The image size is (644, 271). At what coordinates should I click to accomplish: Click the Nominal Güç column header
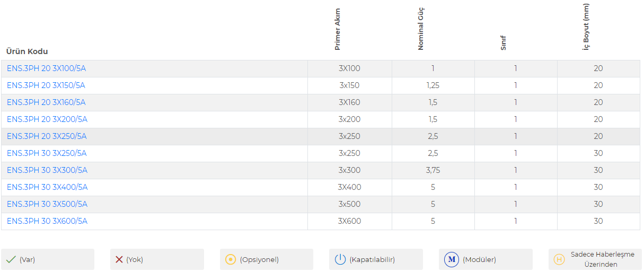tap(421, 28)
